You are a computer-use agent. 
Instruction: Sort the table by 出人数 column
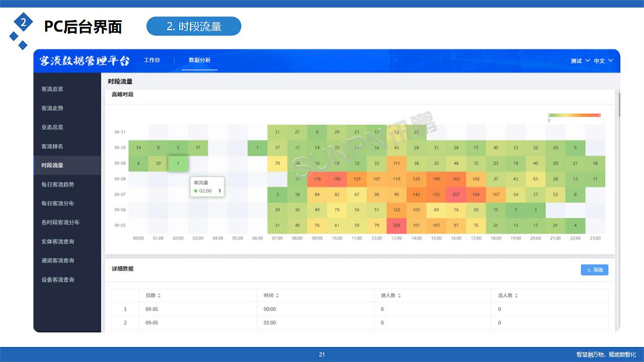click(x=508, y=295)
